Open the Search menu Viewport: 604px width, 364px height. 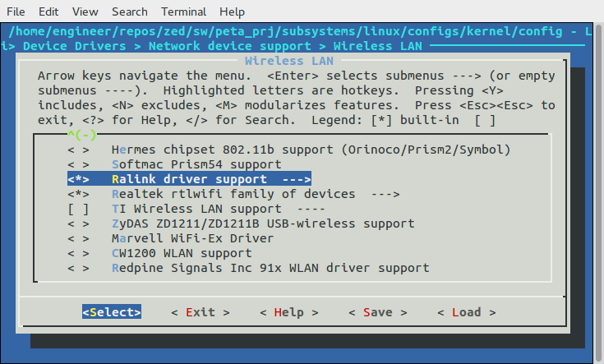point(130,12)
